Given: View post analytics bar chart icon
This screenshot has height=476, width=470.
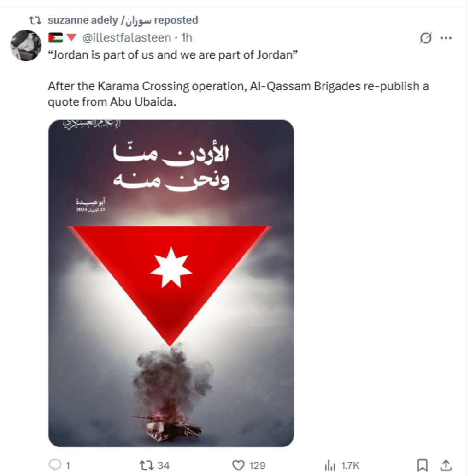Looking at the screenshot, I should click(330, 465).
